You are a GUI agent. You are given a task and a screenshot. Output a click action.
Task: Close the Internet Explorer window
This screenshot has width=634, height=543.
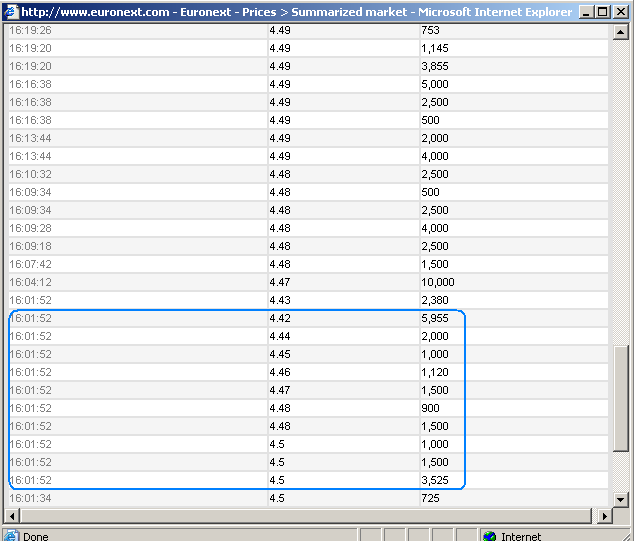pyautogui.click(x=620, y=12)
